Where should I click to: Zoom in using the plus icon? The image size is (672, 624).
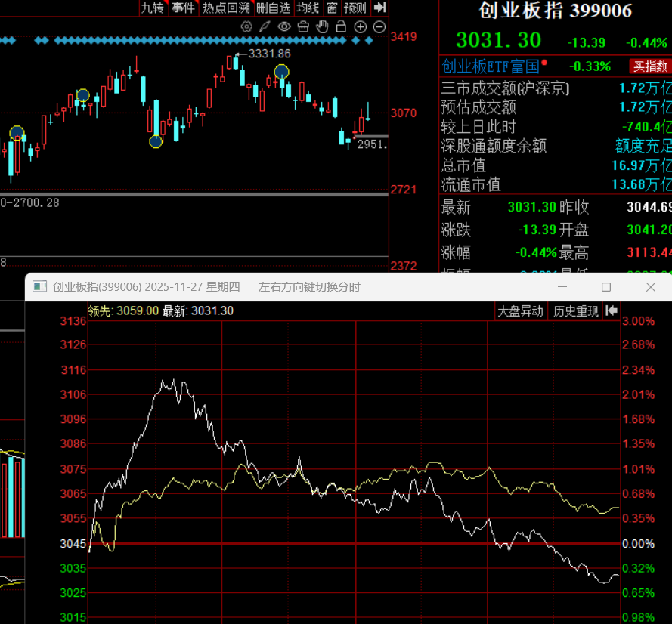pyautogui.click(x=361, y=26)
